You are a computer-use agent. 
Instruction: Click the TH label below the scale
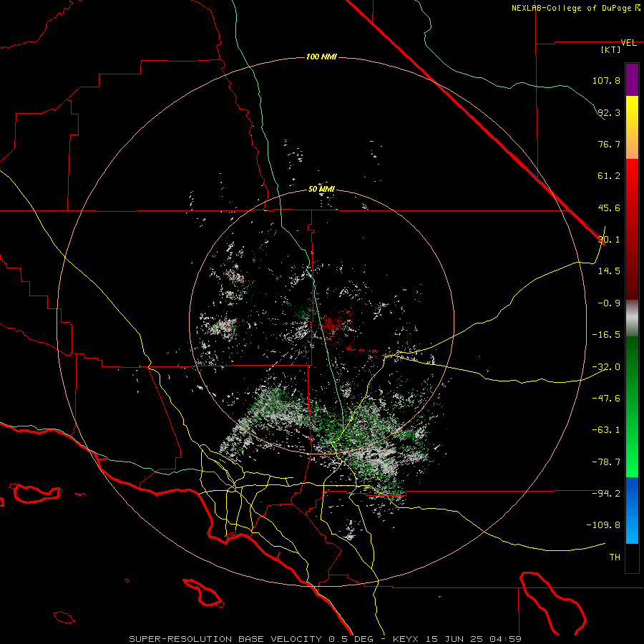(615, 557)
